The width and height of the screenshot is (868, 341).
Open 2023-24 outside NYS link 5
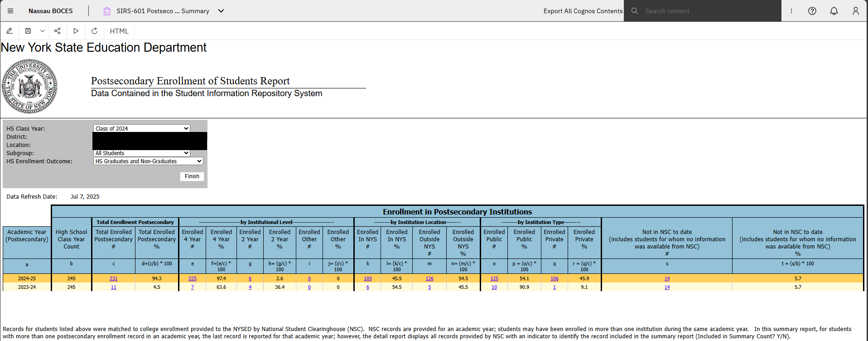pos(429,287)
